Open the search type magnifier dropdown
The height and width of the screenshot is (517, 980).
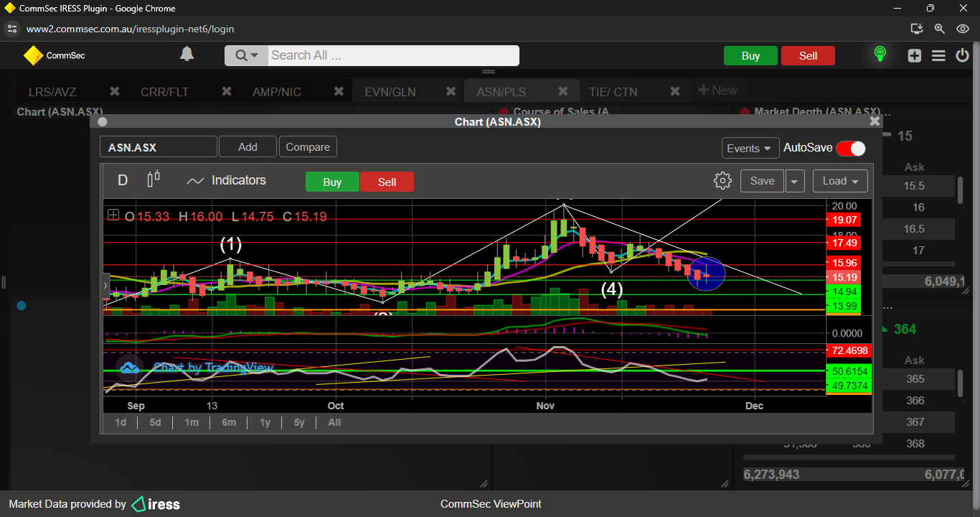[x=246, y=55]
